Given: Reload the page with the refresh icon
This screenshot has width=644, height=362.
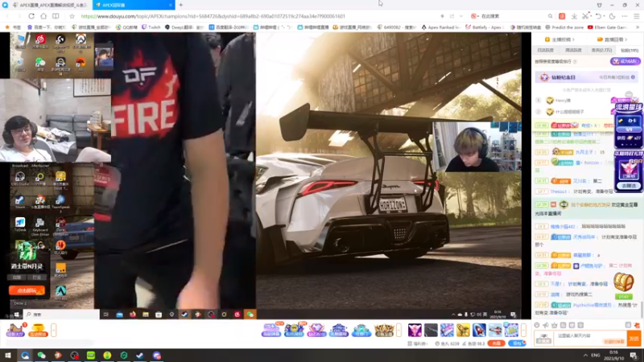Looking at the screenshot, I should tap(31, 16).
